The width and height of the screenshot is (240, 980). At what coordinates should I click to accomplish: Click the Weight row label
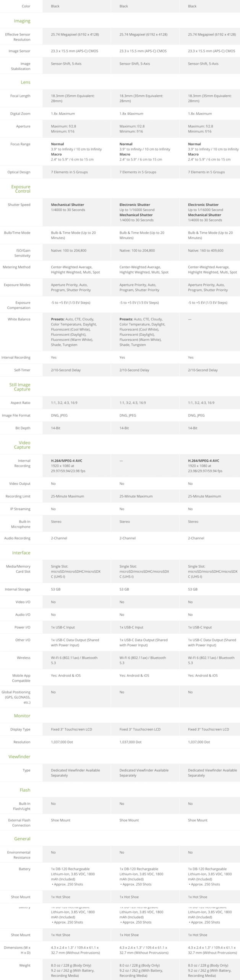point(25,965)
